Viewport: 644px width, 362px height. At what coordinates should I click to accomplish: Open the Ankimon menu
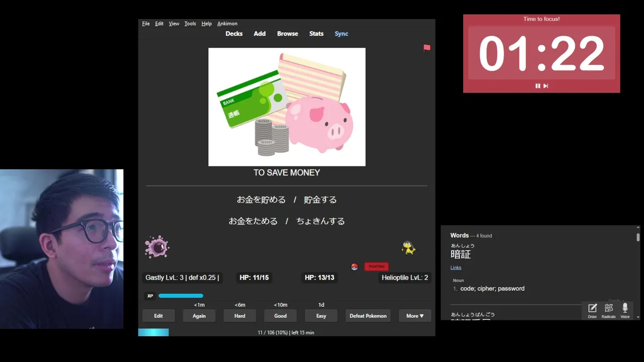[x=227, y=24]
